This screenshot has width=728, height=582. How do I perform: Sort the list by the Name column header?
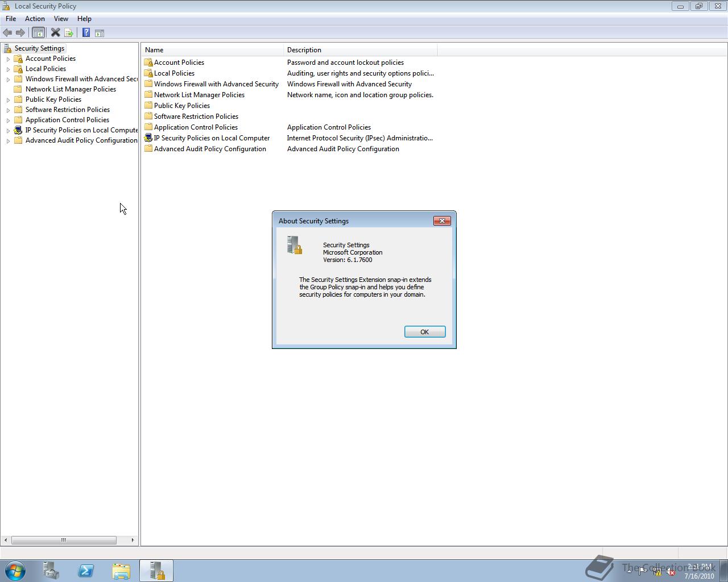[212, 50]
